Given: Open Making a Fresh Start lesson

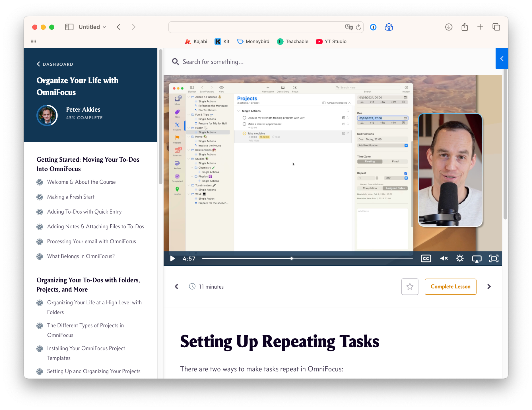Looking at the screenshot, I should [71, 197].
